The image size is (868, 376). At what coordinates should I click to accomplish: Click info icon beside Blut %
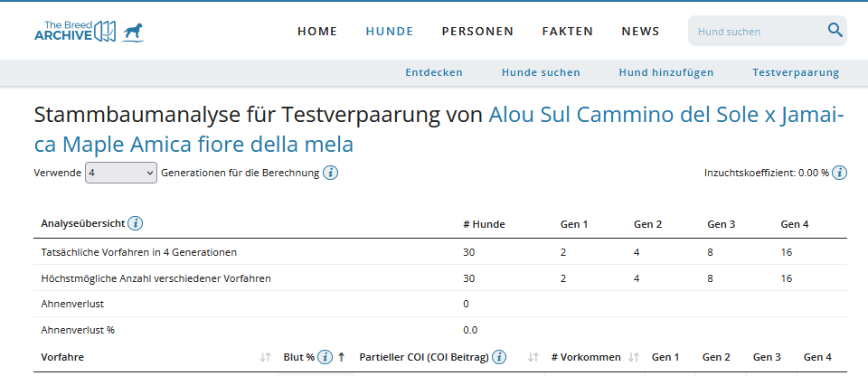coord(325,357)
